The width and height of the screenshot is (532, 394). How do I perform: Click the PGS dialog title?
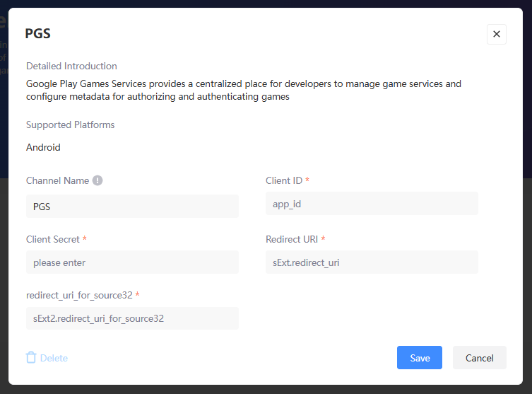[38, 34]
